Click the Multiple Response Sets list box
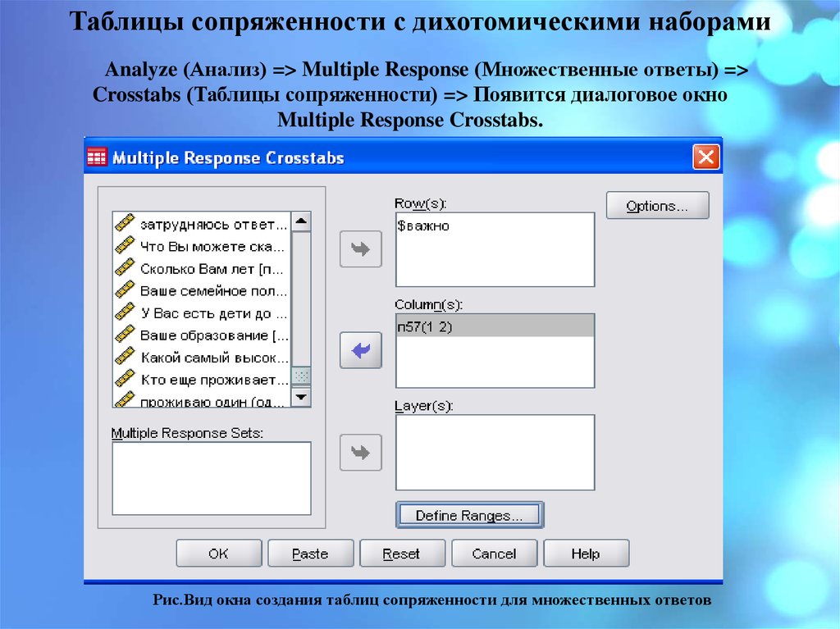840x629 pixels. pyautogui.click(x=212, y=478)
